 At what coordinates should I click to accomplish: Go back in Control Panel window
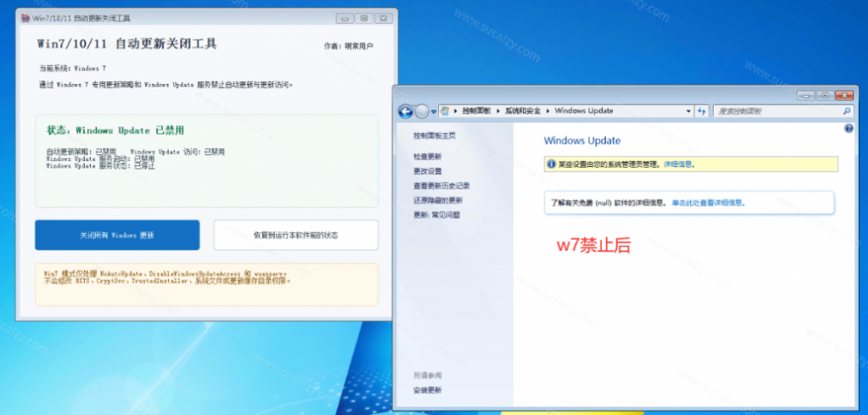pos(406,111)
